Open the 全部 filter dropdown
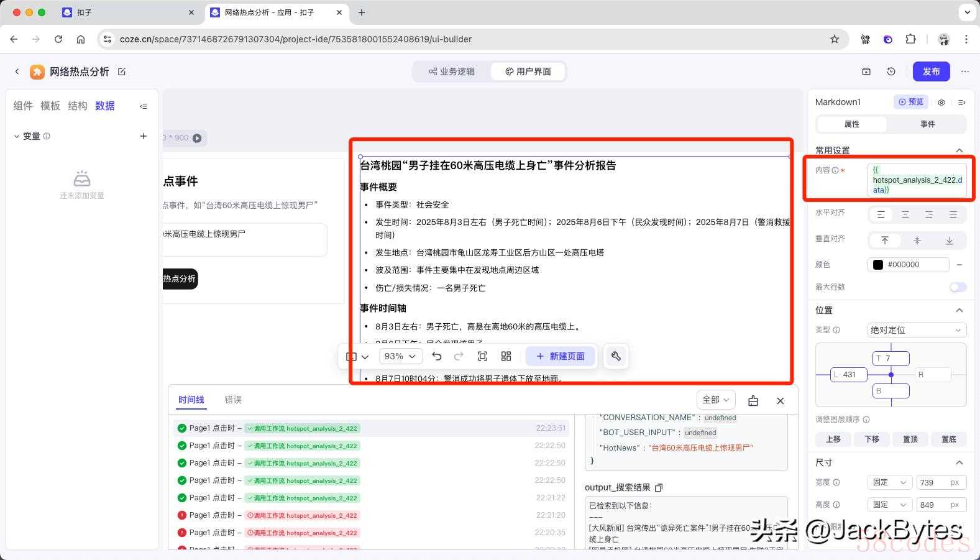This screenshot has width=980, height=560. 715,400
